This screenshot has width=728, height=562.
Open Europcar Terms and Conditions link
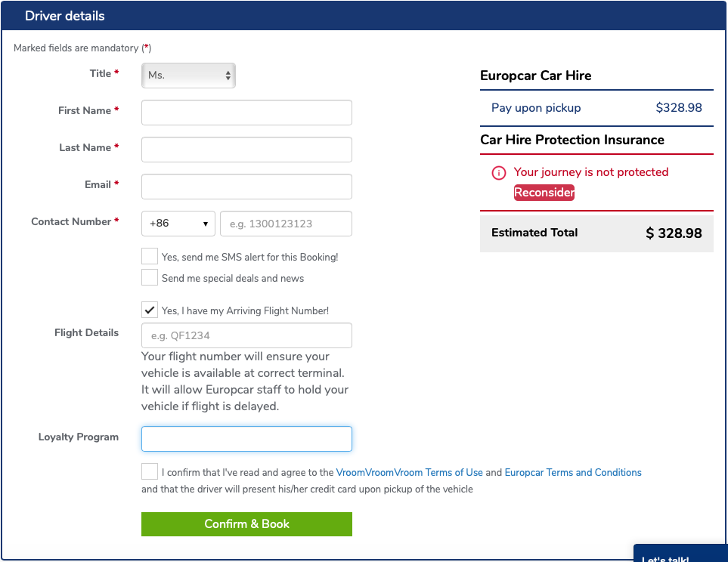coord(573,473)
